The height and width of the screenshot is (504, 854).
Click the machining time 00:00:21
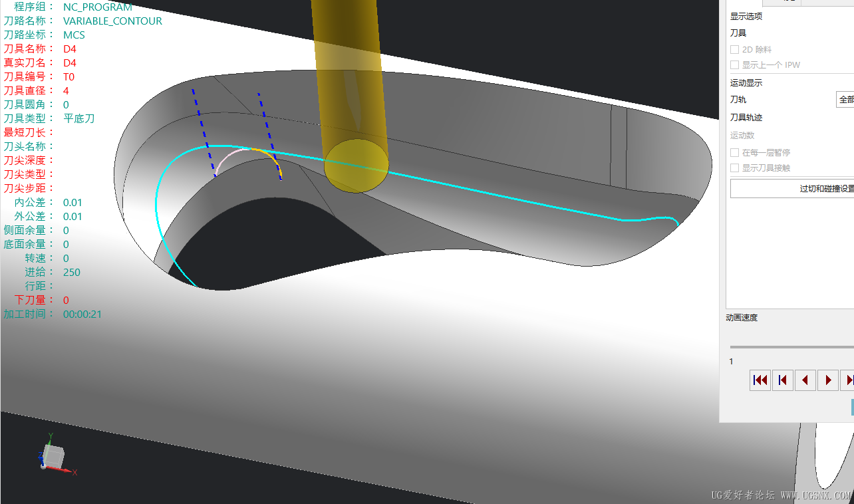tap(82, 314)
